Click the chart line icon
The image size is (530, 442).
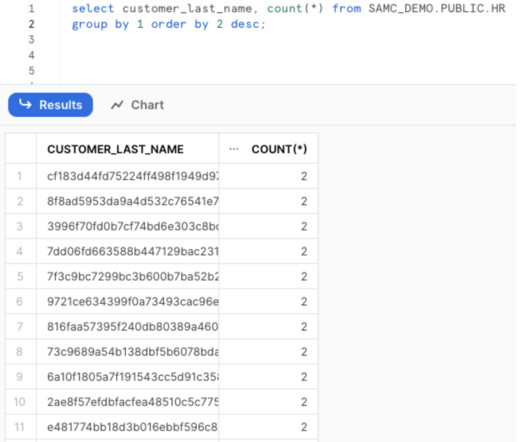(x=117, y=105)
